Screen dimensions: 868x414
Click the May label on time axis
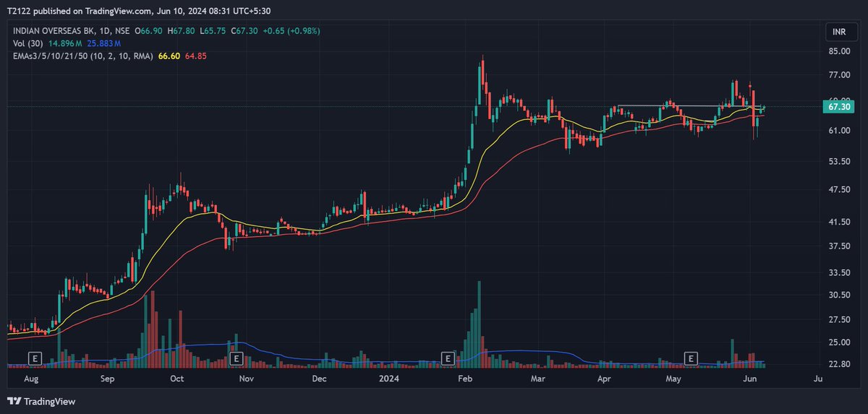(673, 379)
